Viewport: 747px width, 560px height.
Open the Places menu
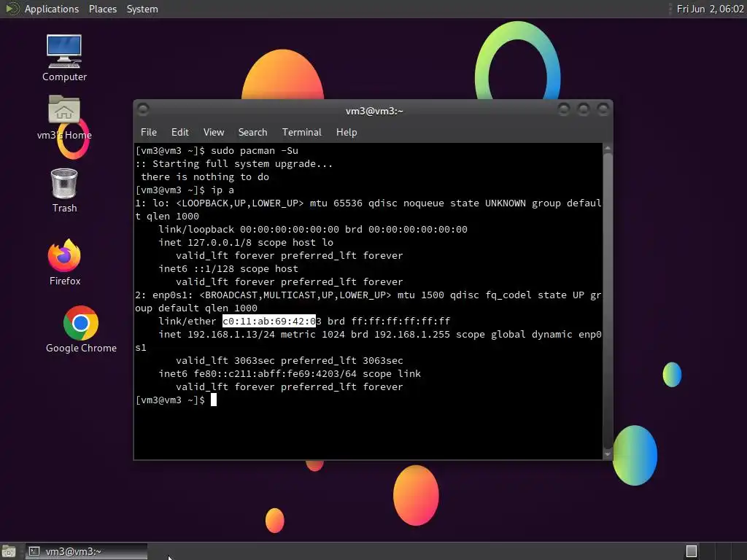pos(102,9)
